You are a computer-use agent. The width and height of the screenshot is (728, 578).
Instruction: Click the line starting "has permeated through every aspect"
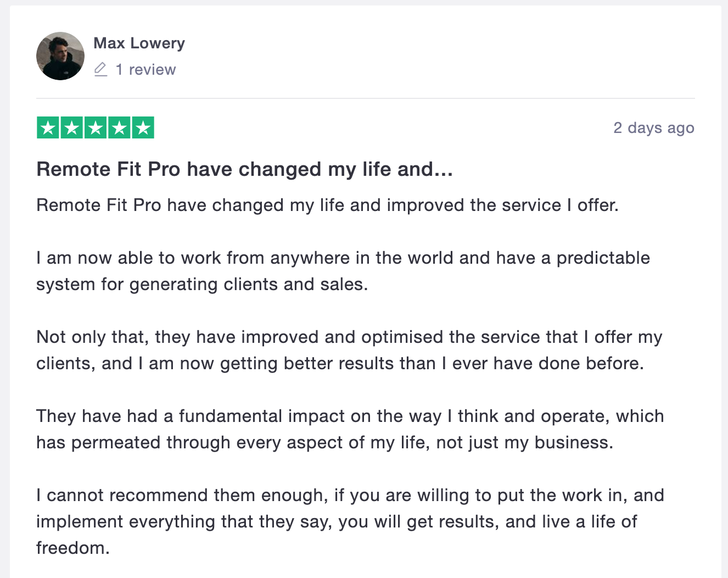click(x=324, y=442)
